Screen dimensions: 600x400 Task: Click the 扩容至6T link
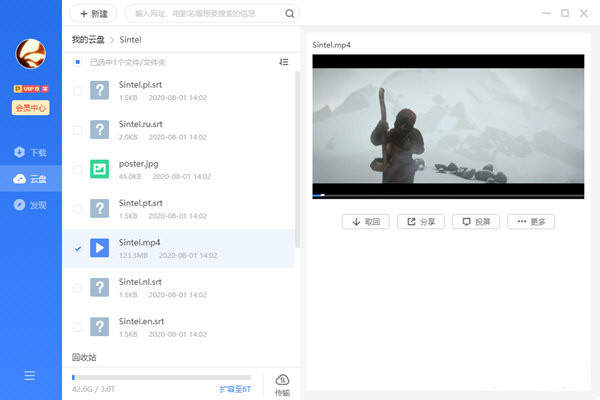pyautogui.click(x=235, y=389)
